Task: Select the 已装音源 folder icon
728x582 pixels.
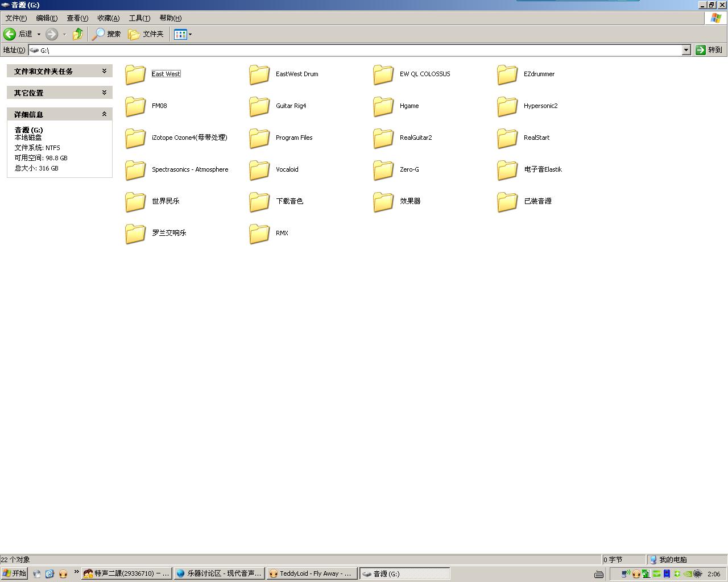Action: [507, 201]
